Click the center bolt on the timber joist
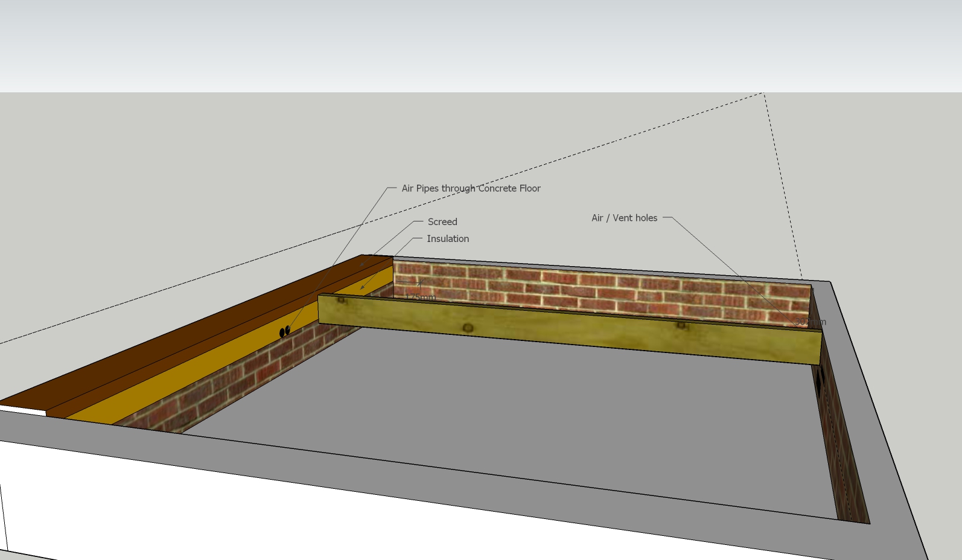Viewport: 962px width, 560px height. pyautogui.click(x=468, y=328)
